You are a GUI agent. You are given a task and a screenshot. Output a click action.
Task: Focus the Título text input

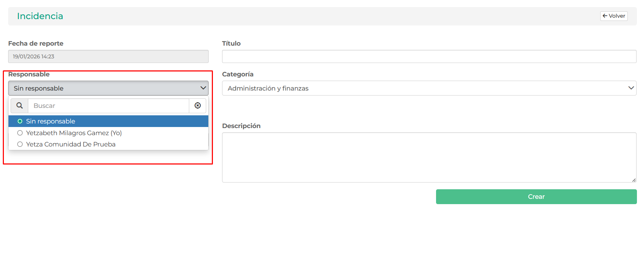[429, 57]
